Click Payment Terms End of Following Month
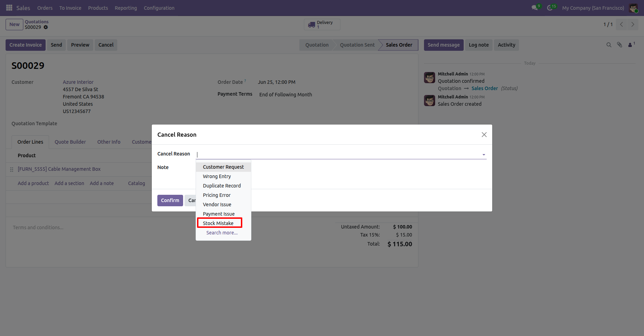The width and height of the screenshot is (644, 336). [285, 95]
